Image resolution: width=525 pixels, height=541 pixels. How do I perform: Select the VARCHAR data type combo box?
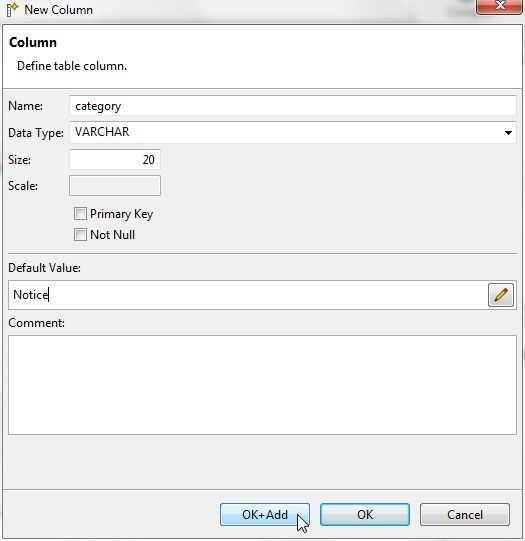(x=293, y=132)
